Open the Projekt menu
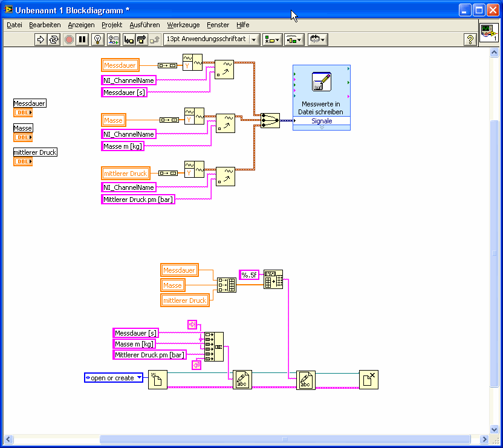Viewport: 503px width, 448px height. (x=112, y=25)
